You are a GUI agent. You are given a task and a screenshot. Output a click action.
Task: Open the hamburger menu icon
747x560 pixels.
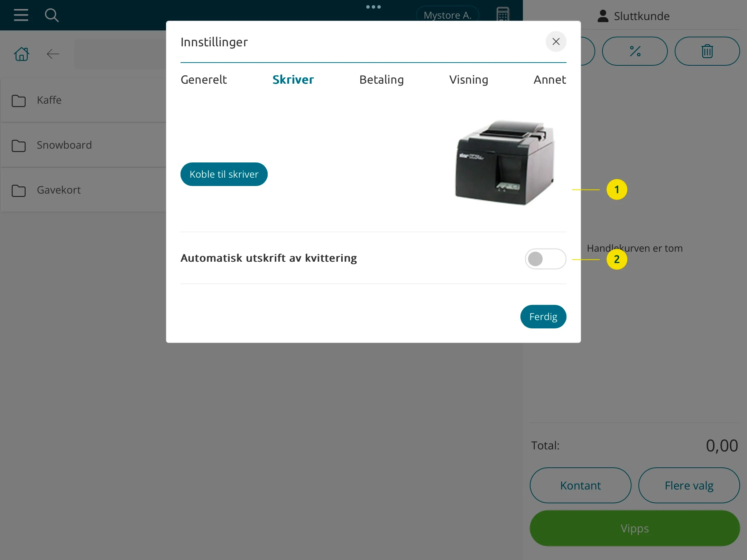pyautogui.click(x=21, y=15)
